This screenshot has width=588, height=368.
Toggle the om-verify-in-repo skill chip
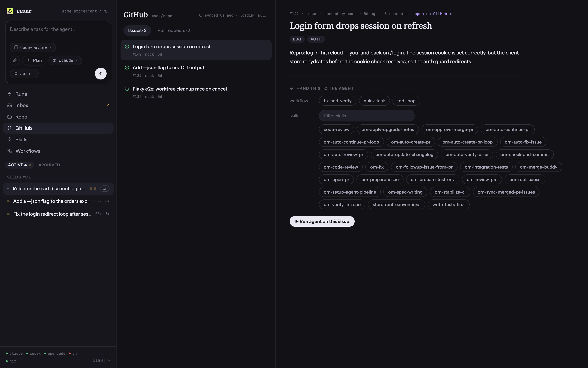(x=342, y=204)
